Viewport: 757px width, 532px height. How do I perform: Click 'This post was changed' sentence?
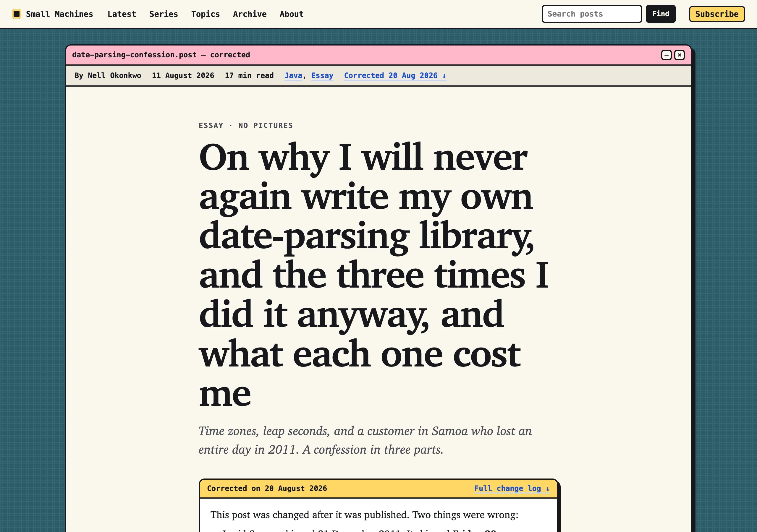[364, 515]
